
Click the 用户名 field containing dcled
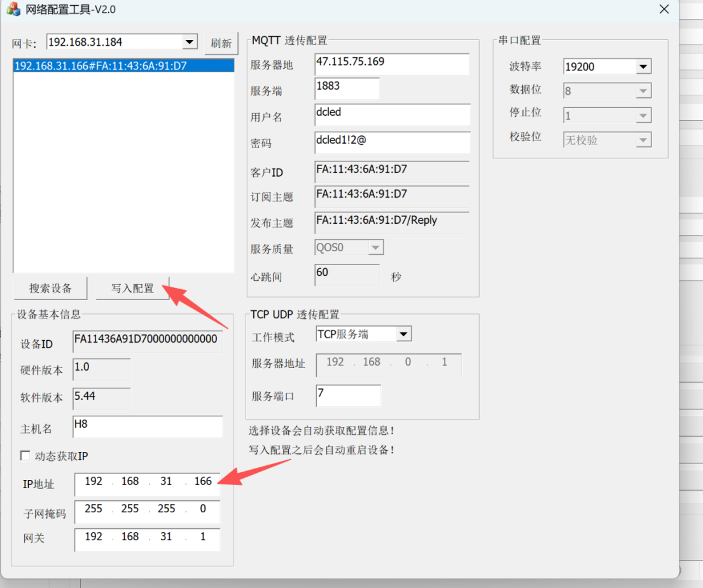[393, 114]
